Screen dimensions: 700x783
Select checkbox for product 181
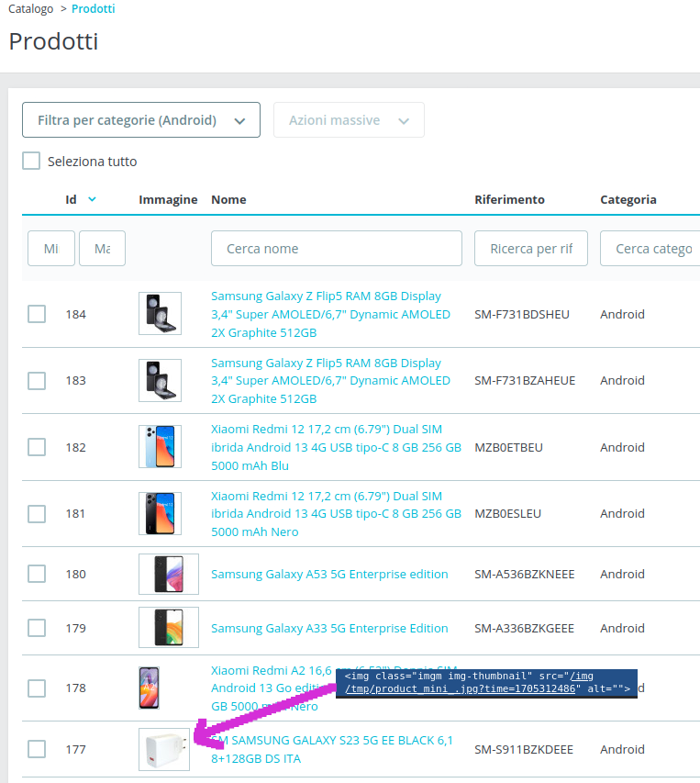37,513
